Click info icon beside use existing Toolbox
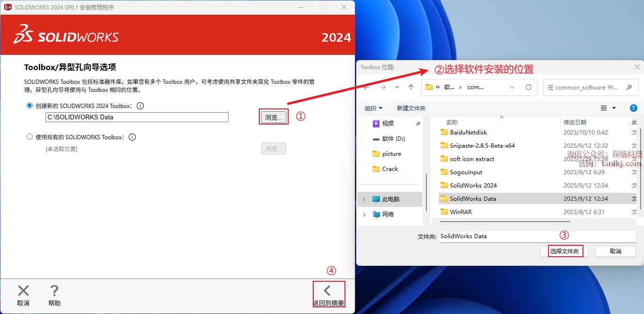 tap(132, 137)
